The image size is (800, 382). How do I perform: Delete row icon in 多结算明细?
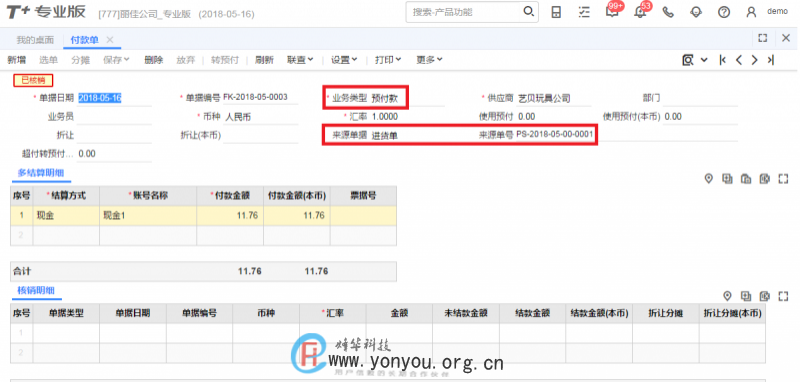point(764,179)
